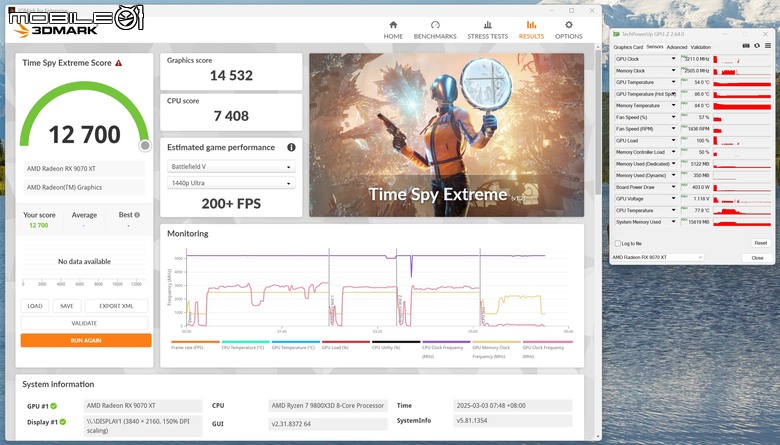Click the 200+ FPS estimate
This screenshot has width=780, height=445.
pos(231,203)
